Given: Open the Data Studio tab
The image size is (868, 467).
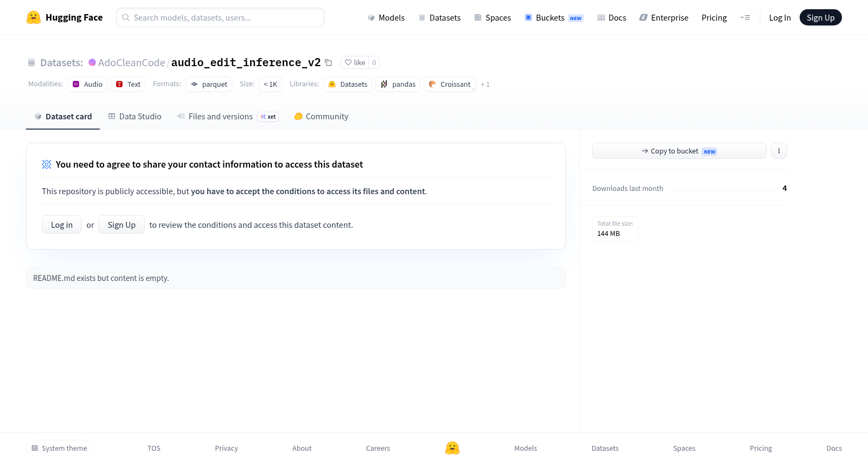Looking at the screenshot, I should 135,116.
